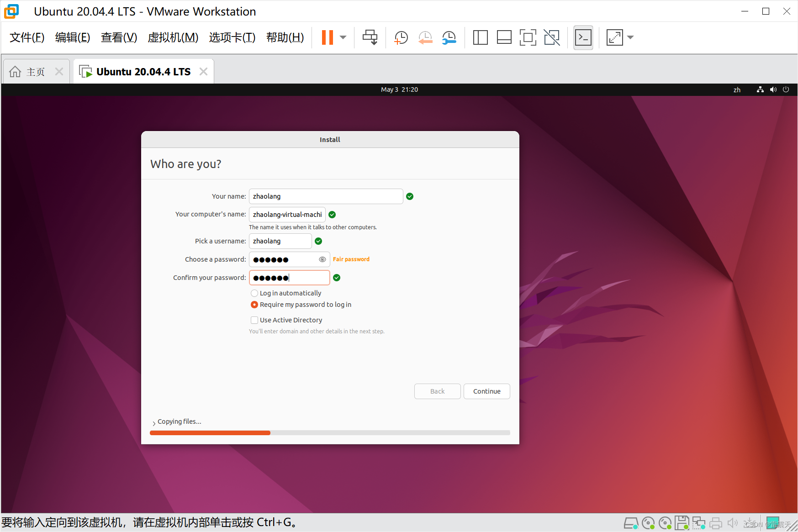Image resolution: width=798 pixels, height=532 pixels.
Task: Open the 查看(V) menu
Action: [119, 37]
